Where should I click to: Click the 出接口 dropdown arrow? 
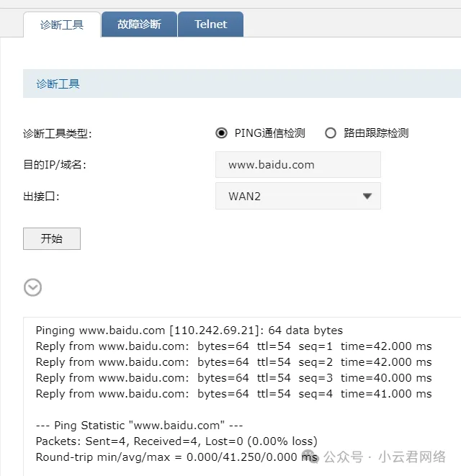pos(367,196)
